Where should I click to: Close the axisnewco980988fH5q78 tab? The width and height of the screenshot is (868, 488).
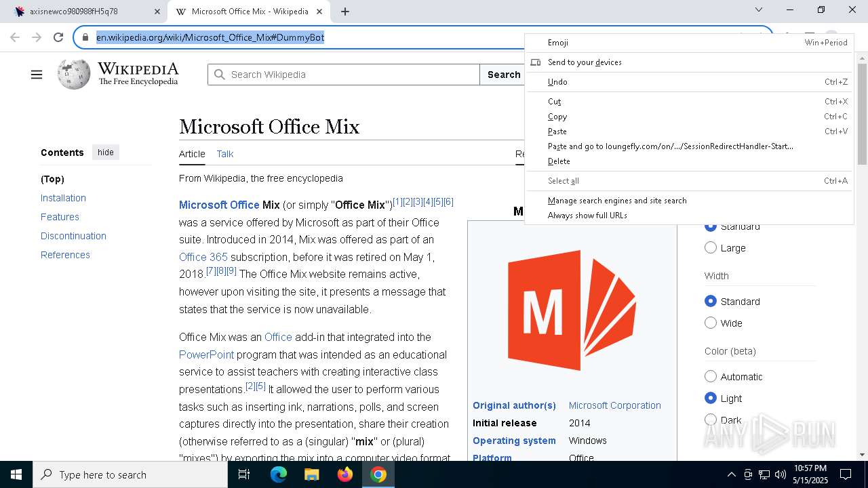157,12
